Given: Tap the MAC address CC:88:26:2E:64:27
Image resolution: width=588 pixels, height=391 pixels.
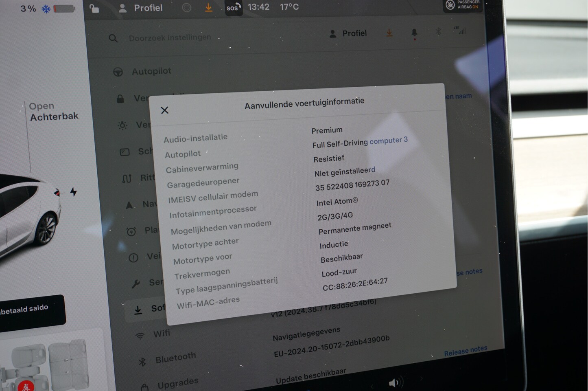Looking at the screenshot, I should point(355,284).
